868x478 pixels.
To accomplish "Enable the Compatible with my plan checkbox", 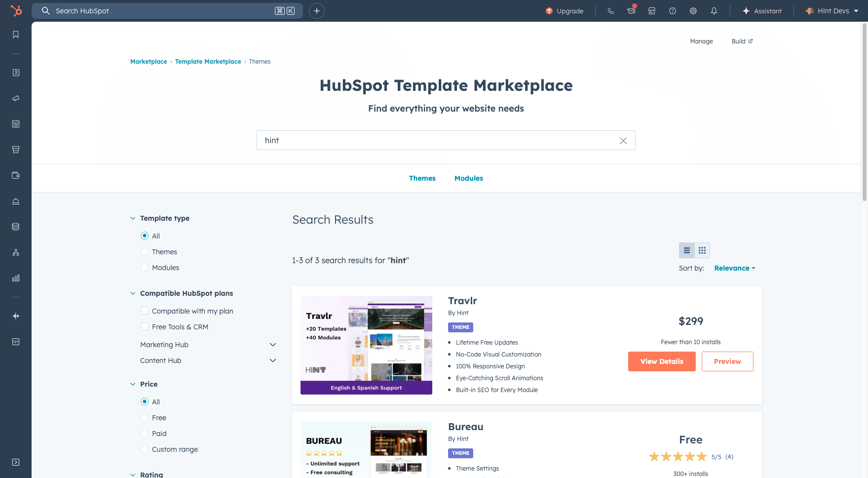I will coord(145,311).
